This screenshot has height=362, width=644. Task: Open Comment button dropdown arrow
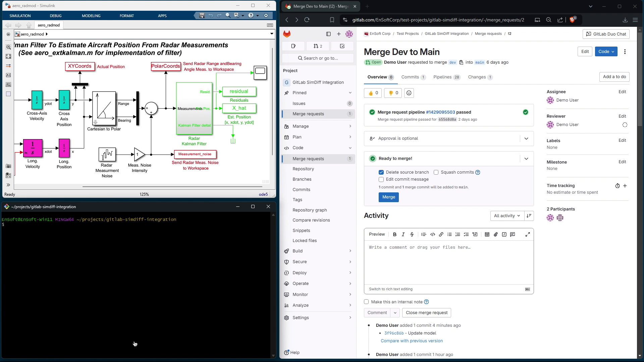(x=395, y=313)
